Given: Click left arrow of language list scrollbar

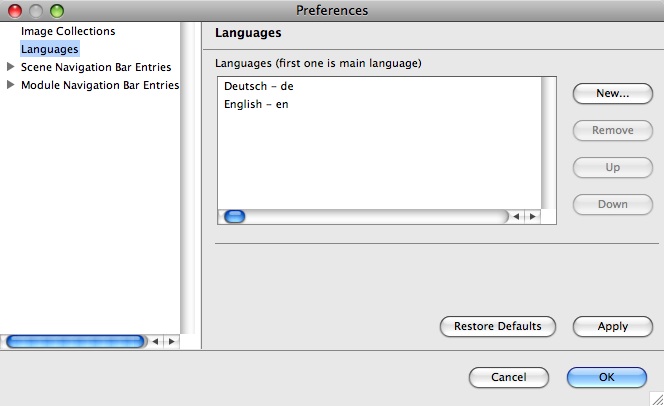Looking at the screenshot, I should [516, 217].
